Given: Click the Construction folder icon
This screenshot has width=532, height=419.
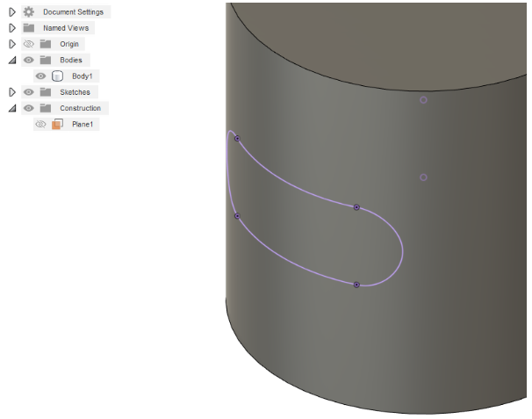Looking at the screenshot, I should pos(46,108).
